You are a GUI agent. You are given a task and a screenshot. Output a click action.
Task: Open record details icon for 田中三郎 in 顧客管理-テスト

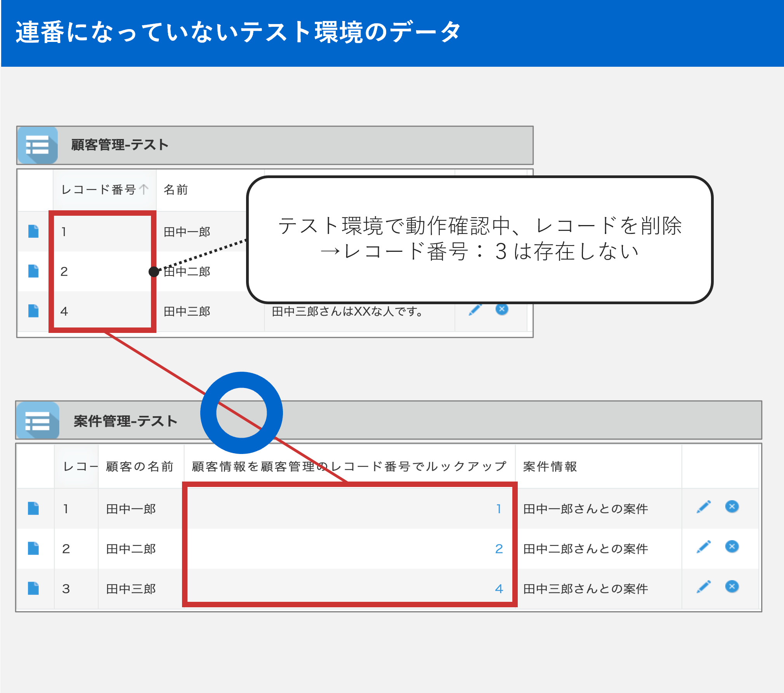pos(33,311)
